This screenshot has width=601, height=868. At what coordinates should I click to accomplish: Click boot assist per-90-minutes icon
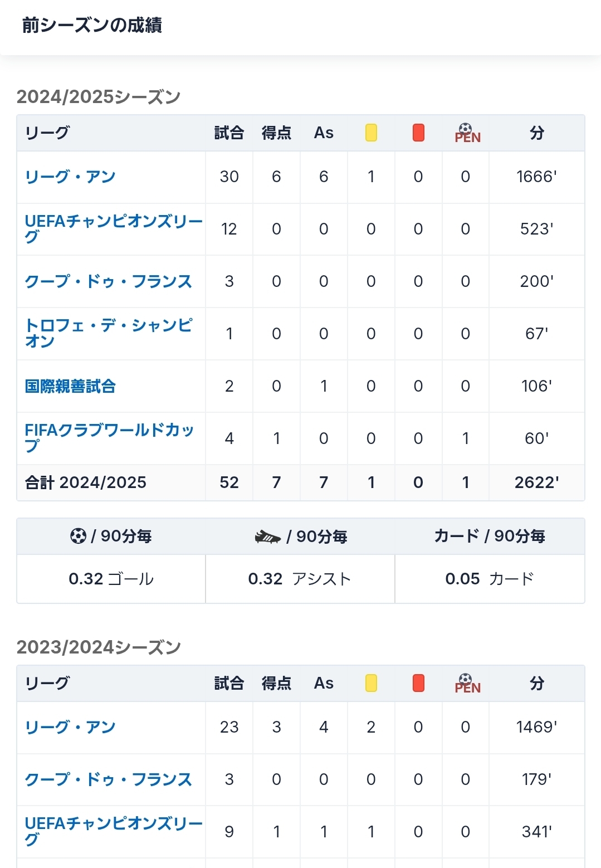pos(267,537)
